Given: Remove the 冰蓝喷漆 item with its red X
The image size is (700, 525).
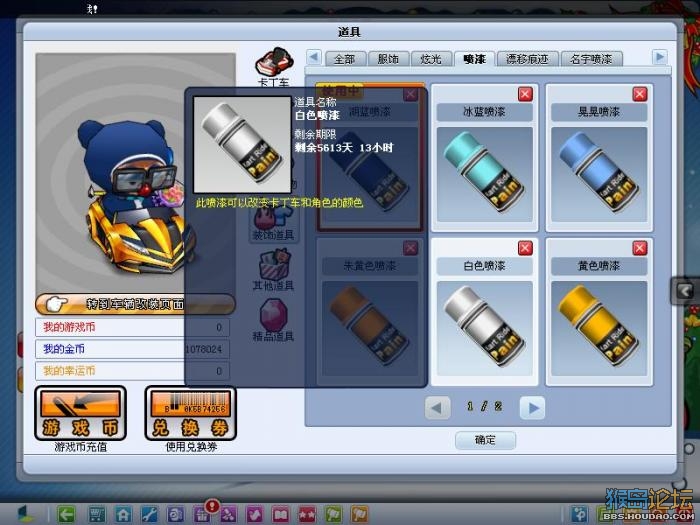Looking at the screenshot, I should 525,94.
